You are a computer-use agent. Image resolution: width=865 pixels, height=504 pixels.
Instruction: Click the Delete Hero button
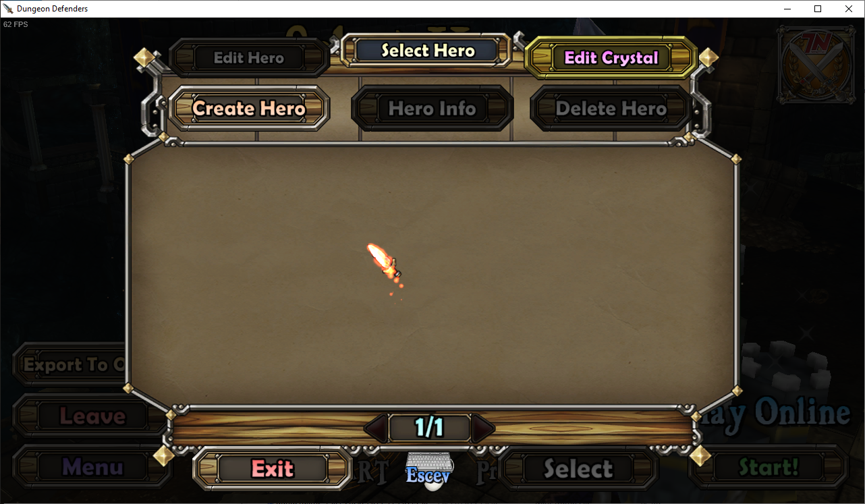611,109
